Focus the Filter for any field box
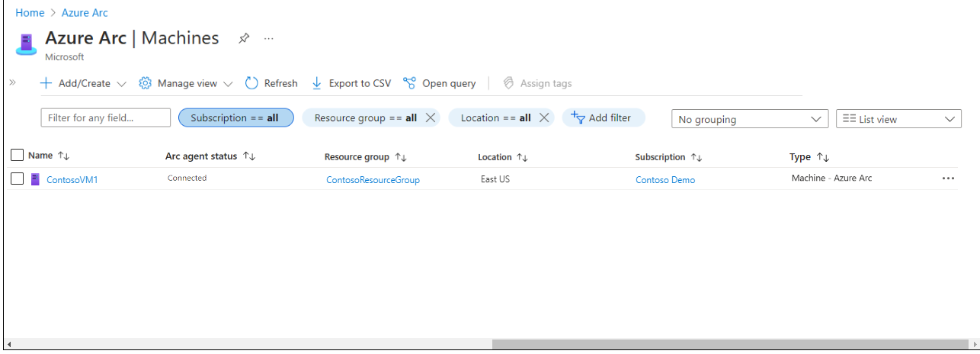The image size is (980, 354). pyautogui.click(x=105, y=117)
